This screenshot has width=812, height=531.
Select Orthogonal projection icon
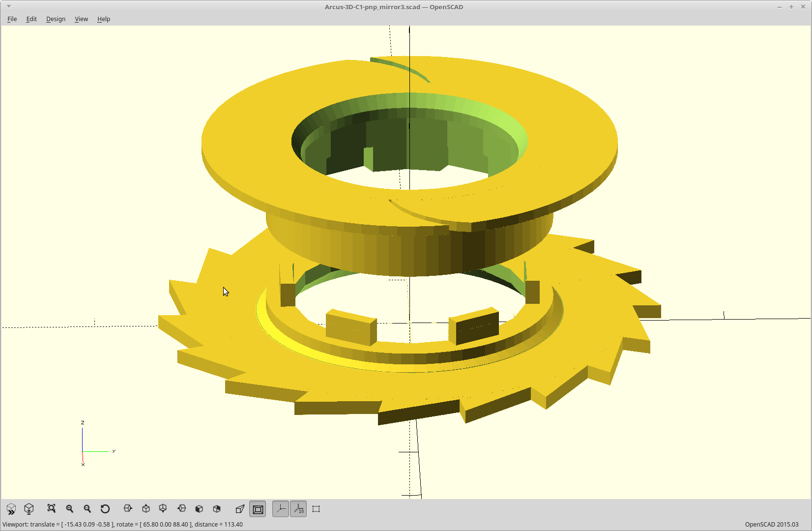click(258, 509)
